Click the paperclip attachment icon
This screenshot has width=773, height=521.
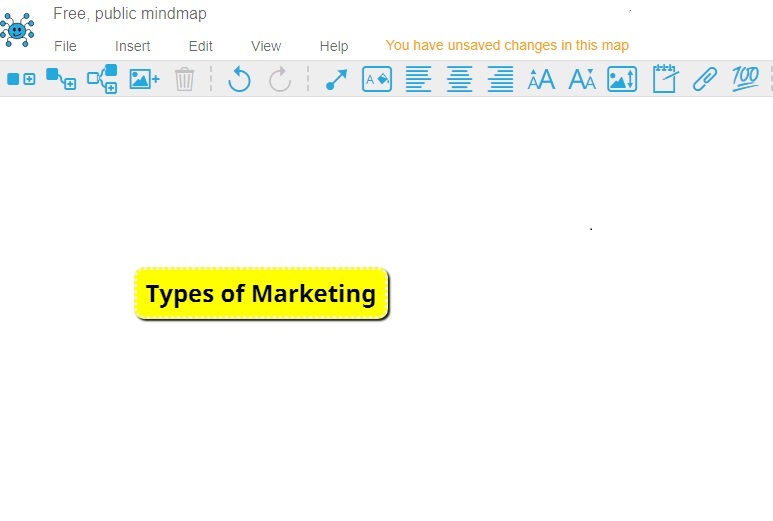point(705,79)
